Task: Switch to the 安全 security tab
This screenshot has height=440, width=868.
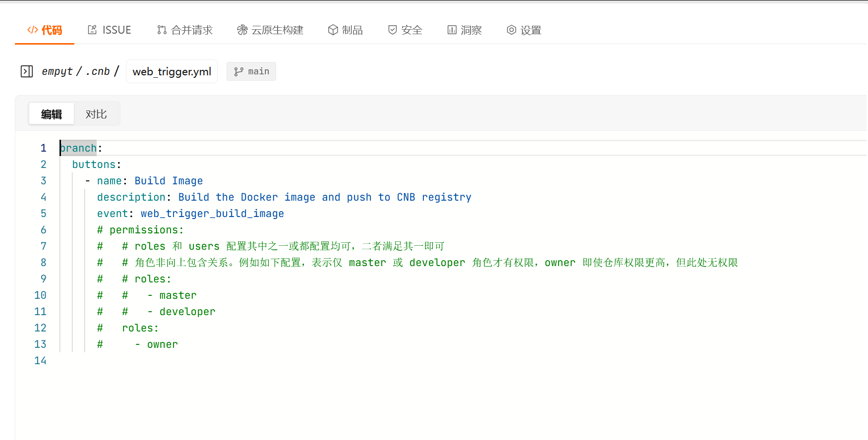Action: pyautogui.click(x=405, y=30)
